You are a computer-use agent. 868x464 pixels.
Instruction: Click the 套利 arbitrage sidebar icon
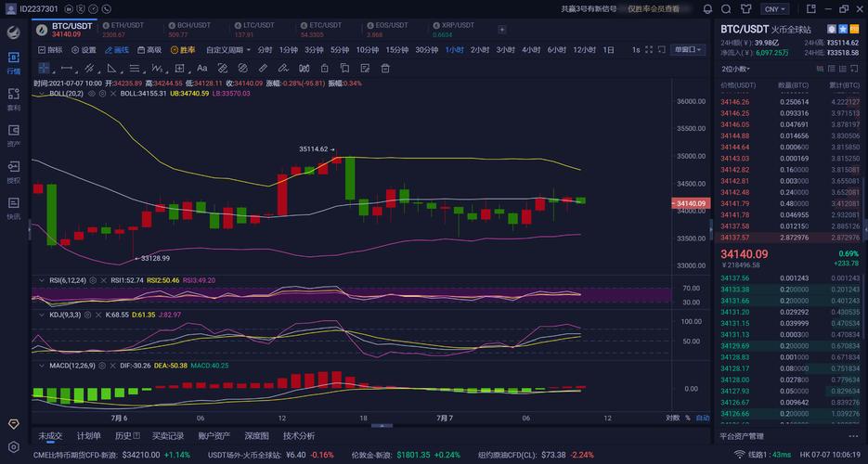14,97
